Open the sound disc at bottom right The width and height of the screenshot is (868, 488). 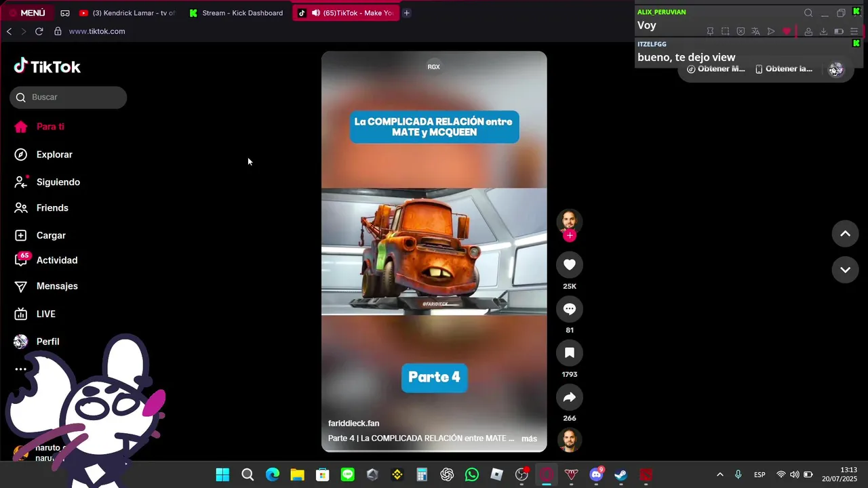[x=570, y=441]
